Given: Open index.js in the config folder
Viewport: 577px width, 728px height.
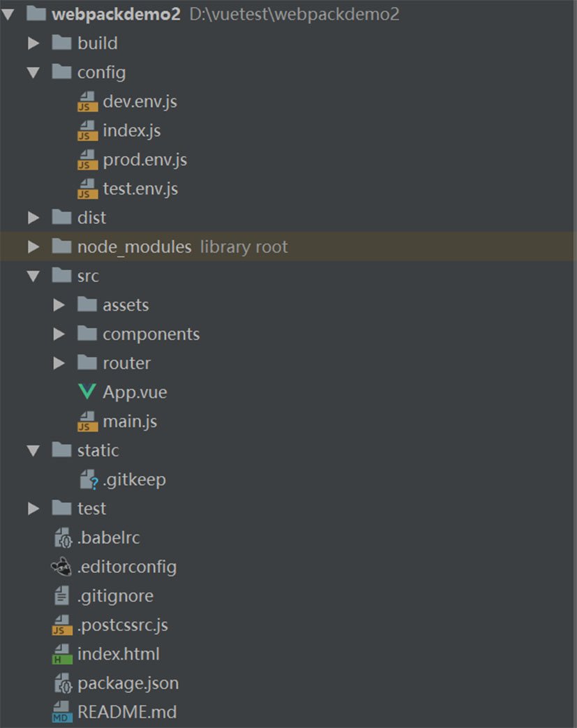Looking at the screenshot, I should click(x=132, y=131).
